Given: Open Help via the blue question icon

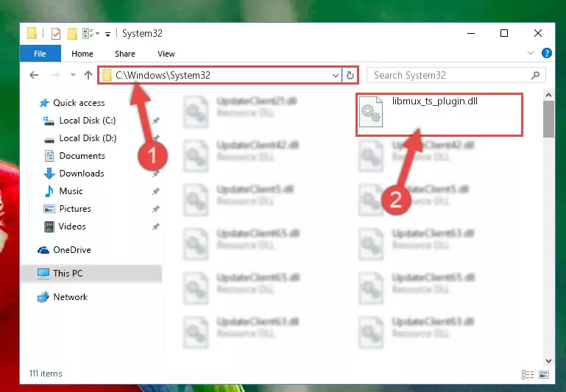Looking at the screenshot, I should [547, 54].
